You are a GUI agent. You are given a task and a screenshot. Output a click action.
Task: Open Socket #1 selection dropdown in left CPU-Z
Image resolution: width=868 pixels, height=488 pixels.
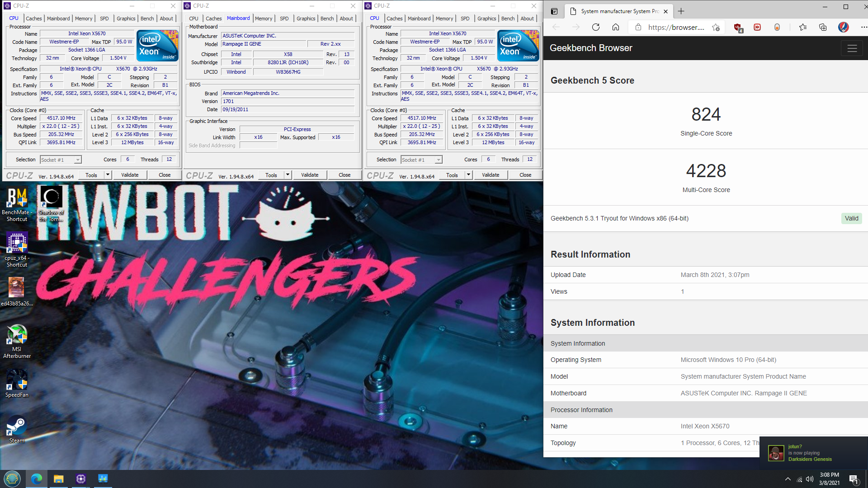[x=61, y=160]
